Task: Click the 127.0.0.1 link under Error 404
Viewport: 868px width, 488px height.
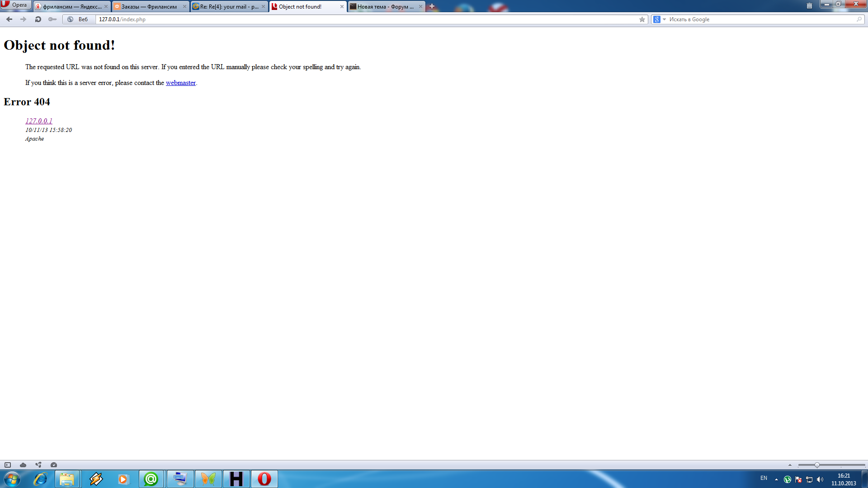Action: pos(39,121)
